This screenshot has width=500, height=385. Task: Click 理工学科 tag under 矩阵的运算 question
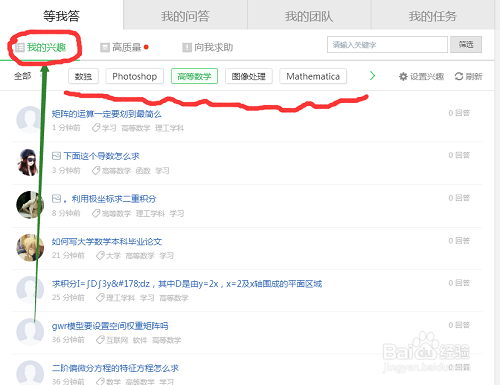[169, 128]
